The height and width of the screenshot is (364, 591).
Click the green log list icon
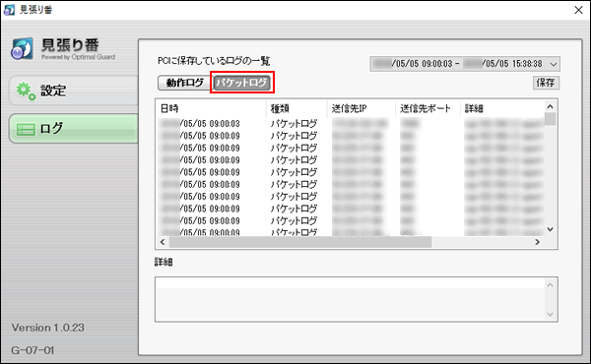26,129
